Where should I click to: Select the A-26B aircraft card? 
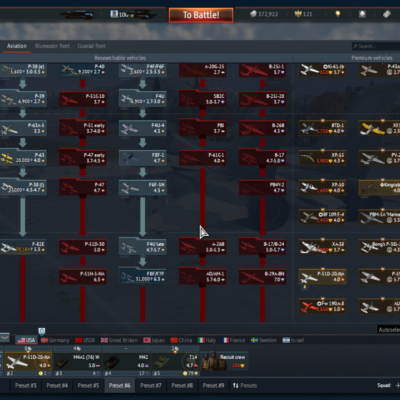[203, 247]
